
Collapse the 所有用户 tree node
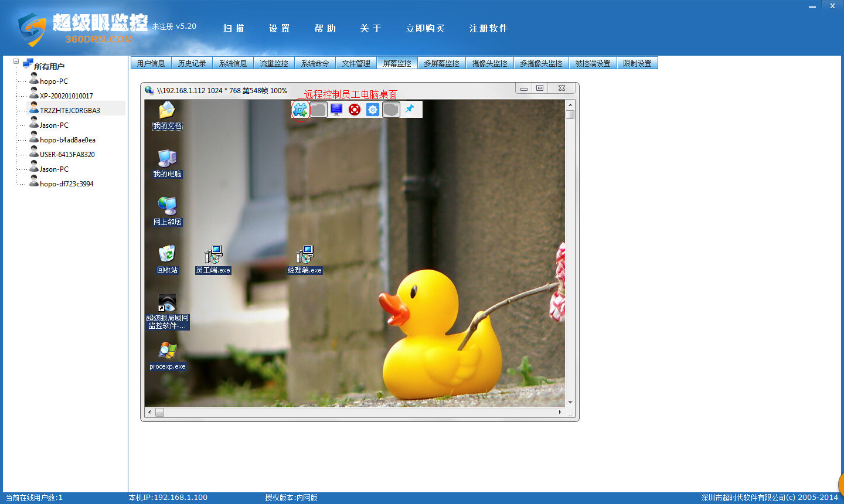(16, 62)
